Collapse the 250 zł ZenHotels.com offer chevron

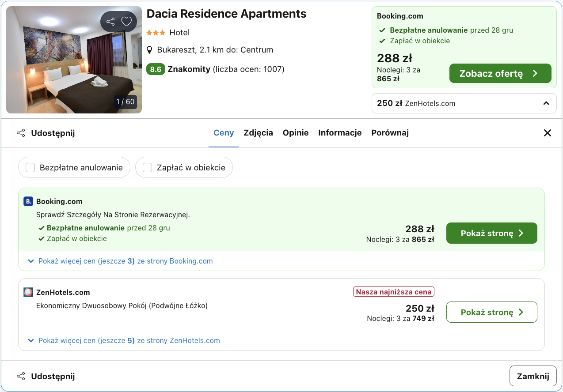click(x=546, y=103)
